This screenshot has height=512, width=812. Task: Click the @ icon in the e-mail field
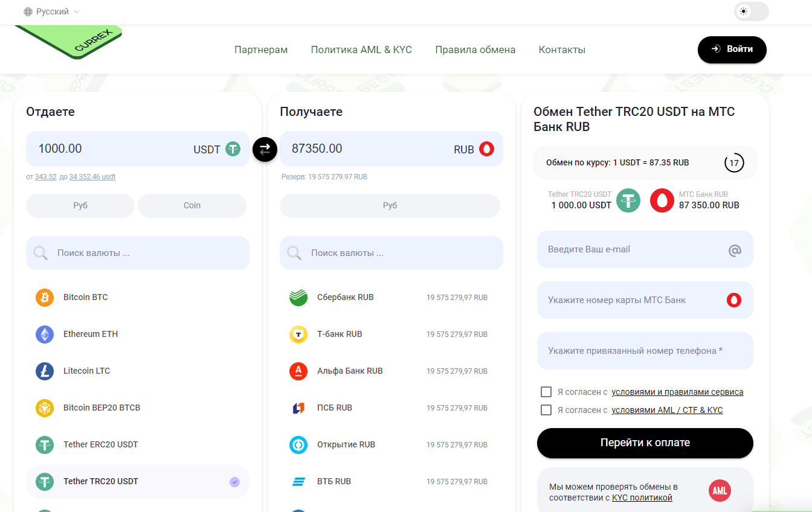pyautogui.click(x=735, y=250)
